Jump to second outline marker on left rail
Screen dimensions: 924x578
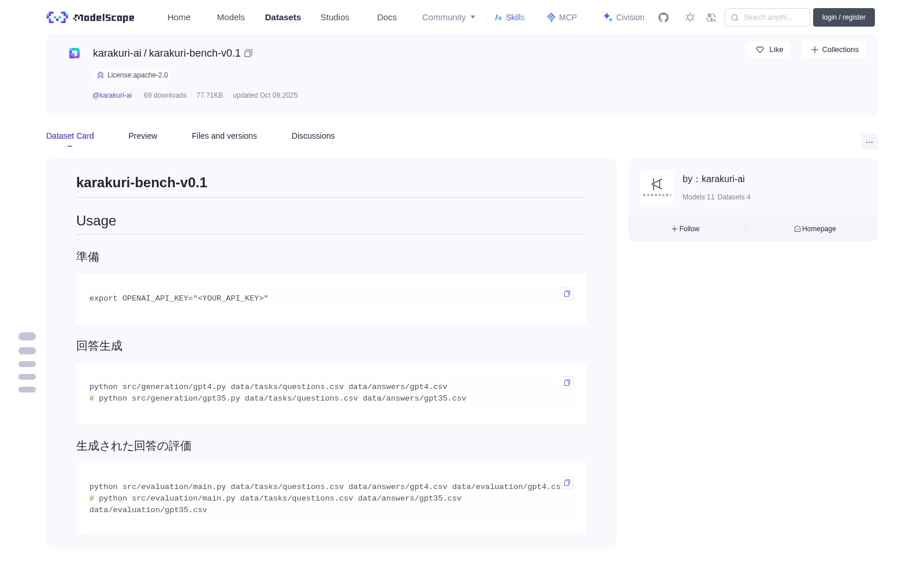coord(27,351)
